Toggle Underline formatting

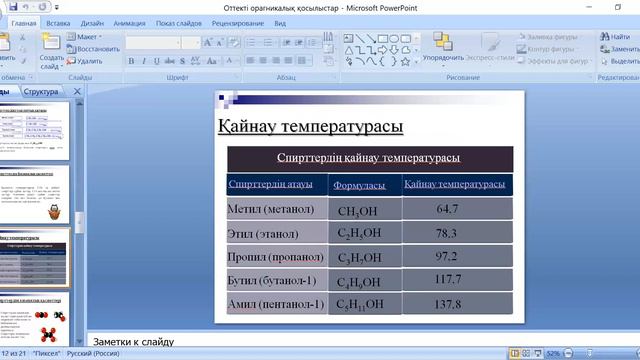tap(157, 61)
